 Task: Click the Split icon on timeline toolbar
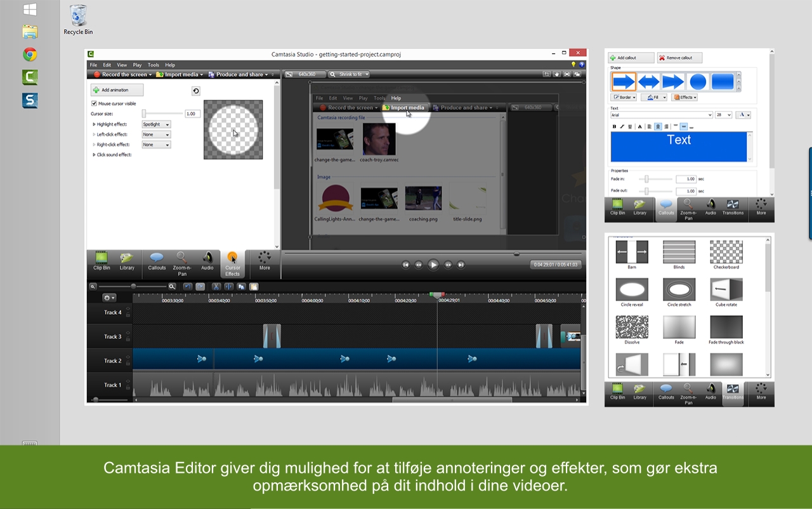coord(228,287)
